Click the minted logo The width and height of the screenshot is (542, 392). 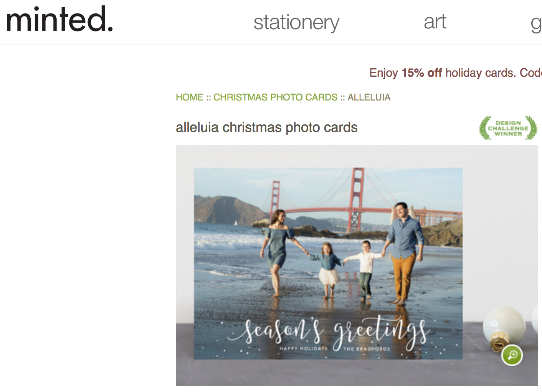click(x=59, y=19)
